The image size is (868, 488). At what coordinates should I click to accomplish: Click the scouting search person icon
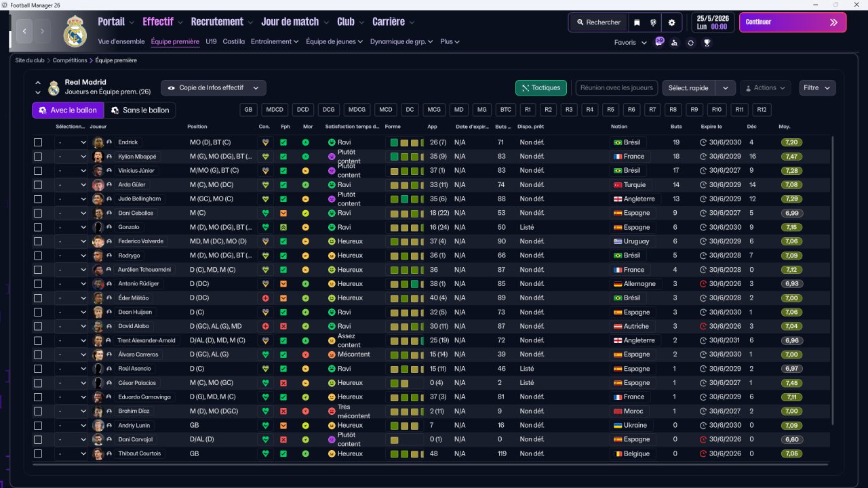pyautogui.click(x=674, y=42)
